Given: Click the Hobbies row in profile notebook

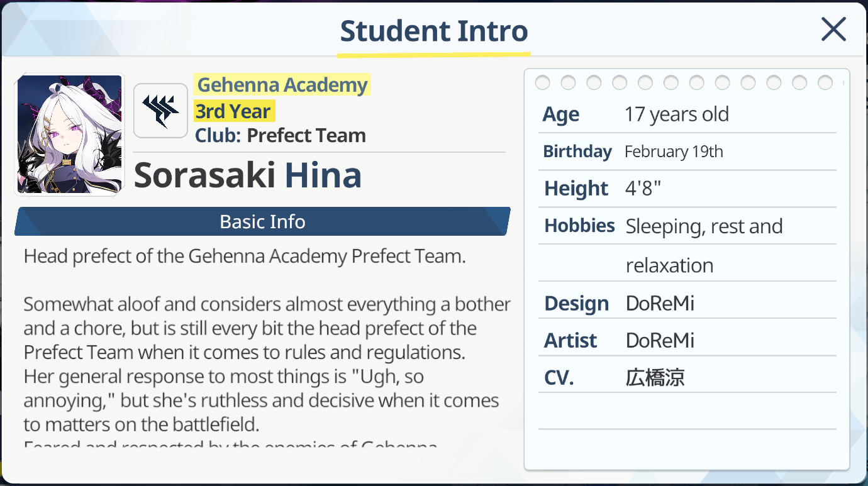Looking at the screenshot, I should tap(704, 226).
